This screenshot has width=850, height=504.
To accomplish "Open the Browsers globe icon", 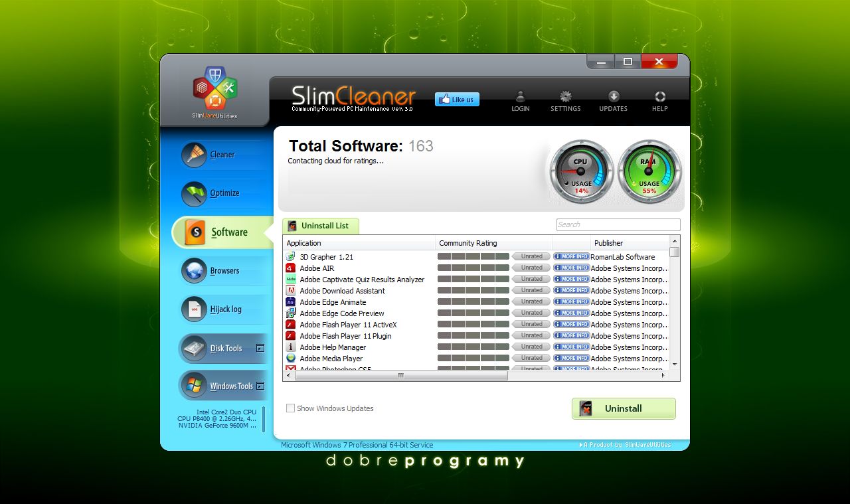I will [195, 271].
